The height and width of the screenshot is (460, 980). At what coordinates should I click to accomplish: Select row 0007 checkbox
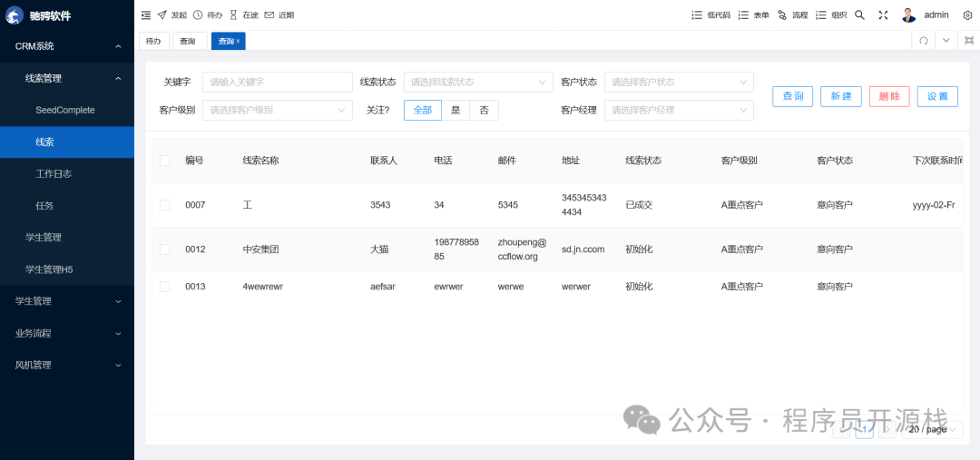pos(165,205)
